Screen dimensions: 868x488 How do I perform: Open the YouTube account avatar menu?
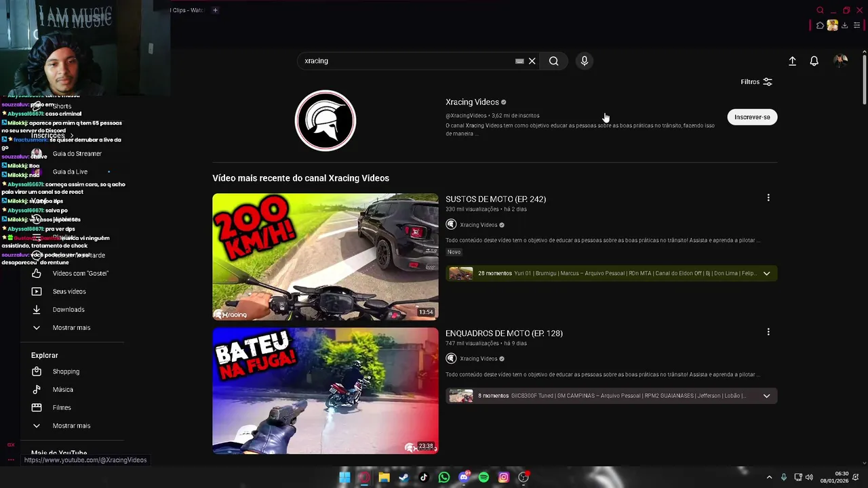pyautogui.click(x=841, y=61)
